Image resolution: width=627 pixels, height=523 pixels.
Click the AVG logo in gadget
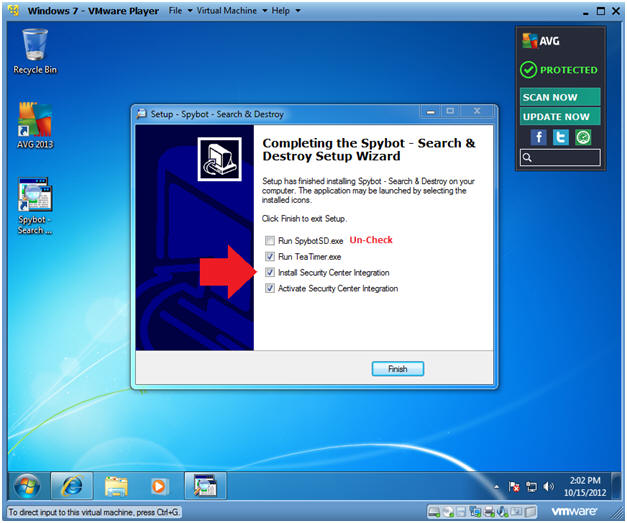point(541,41)
